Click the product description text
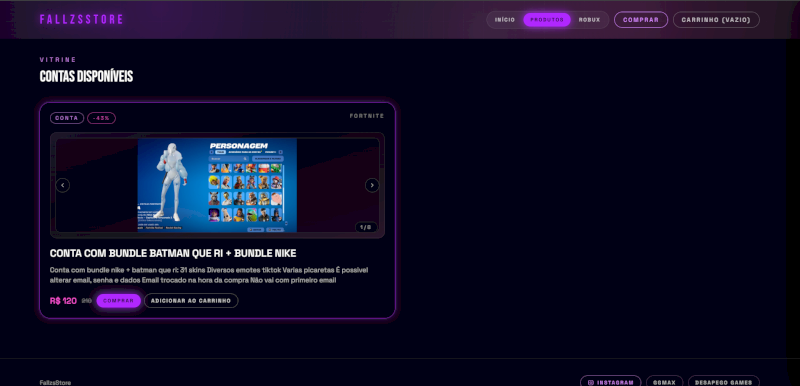The height and width of the screenshot is (386, 800). point(209,275)
